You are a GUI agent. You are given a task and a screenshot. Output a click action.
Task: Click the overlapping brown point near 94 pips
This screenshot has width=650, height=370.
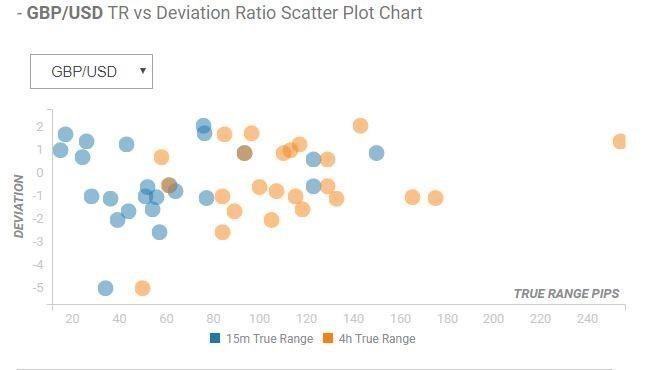pyautogui.click(x=245, y=153)
